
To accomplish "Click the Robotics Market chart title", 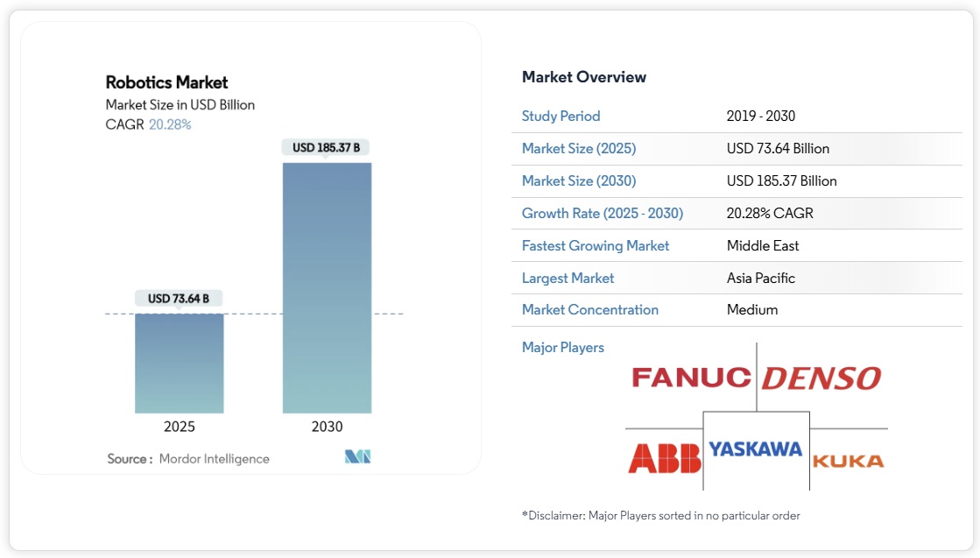I will (x=166, y=82).
